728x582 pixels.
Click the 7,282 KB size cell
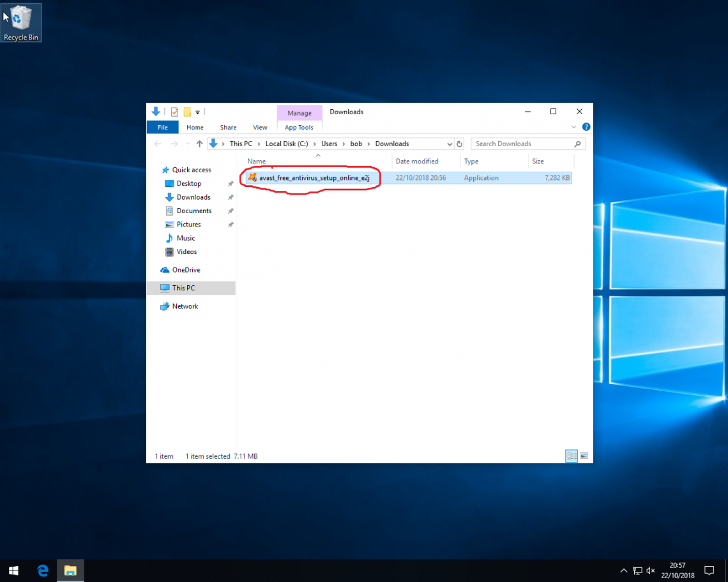point(557,178)
